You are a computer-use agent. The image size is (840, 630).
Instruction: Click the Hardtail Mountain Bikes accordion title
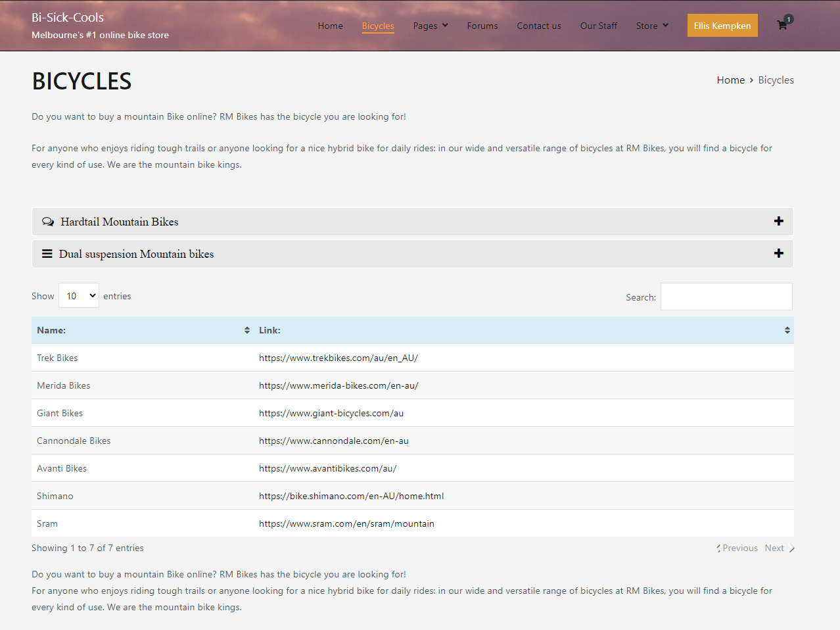tap(120, 222)
